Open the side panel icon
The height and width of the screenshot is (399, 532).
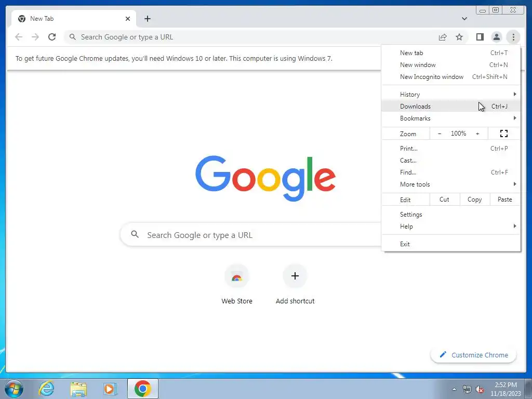(480, 37)
